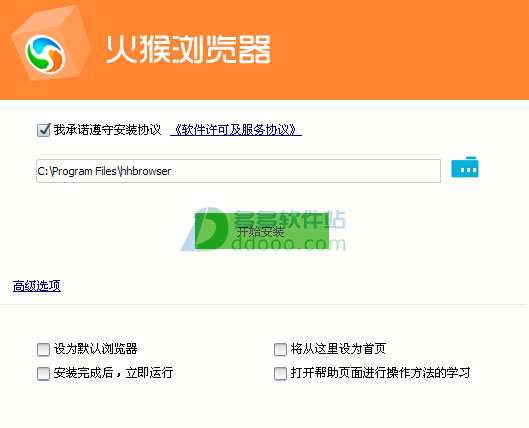Click the 安装完成后，立即运行 label text

(x=113, y=373)
